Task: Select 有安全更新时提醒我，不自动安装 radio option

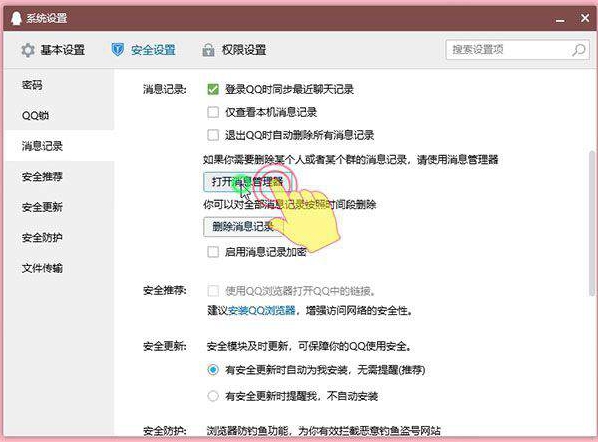Action: click(213, 396)
